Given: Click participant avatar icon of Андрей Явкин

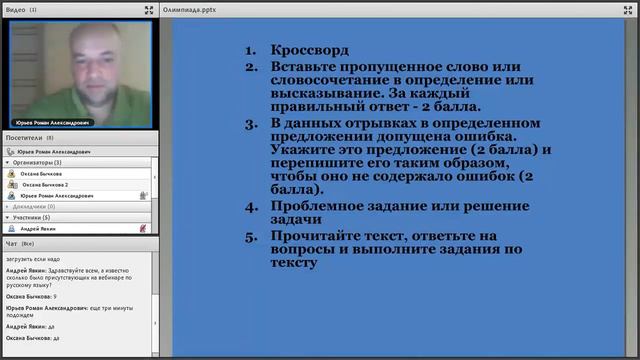Looking at the screenshot, I should click(12, 229).
